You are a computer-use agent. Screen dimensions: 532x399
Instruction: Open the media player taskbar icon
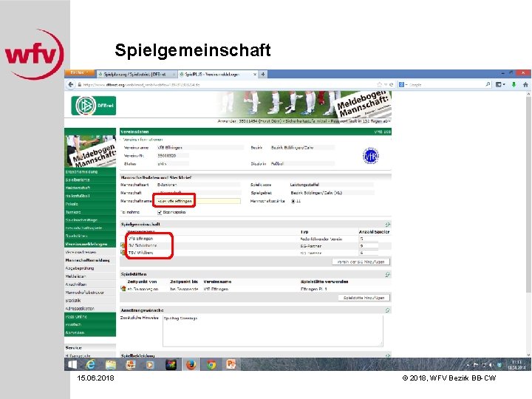150,365
